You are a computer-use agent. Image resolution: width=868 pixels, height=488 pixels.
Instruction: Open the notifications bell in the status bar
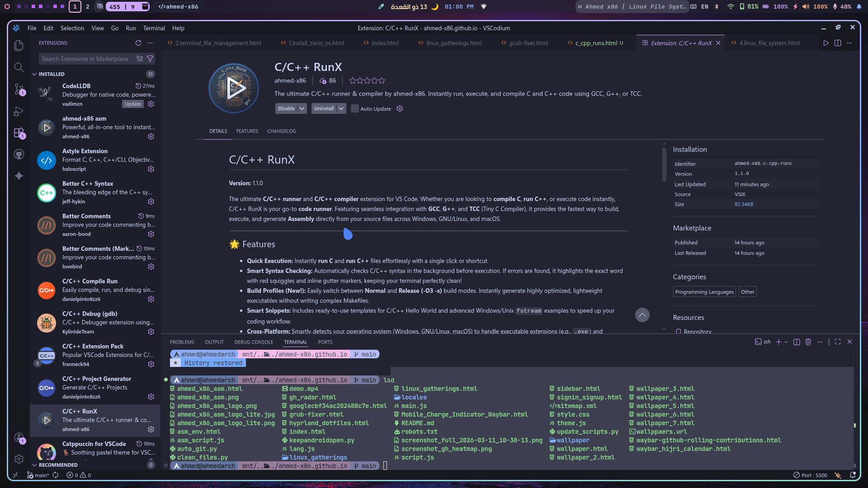853,475
